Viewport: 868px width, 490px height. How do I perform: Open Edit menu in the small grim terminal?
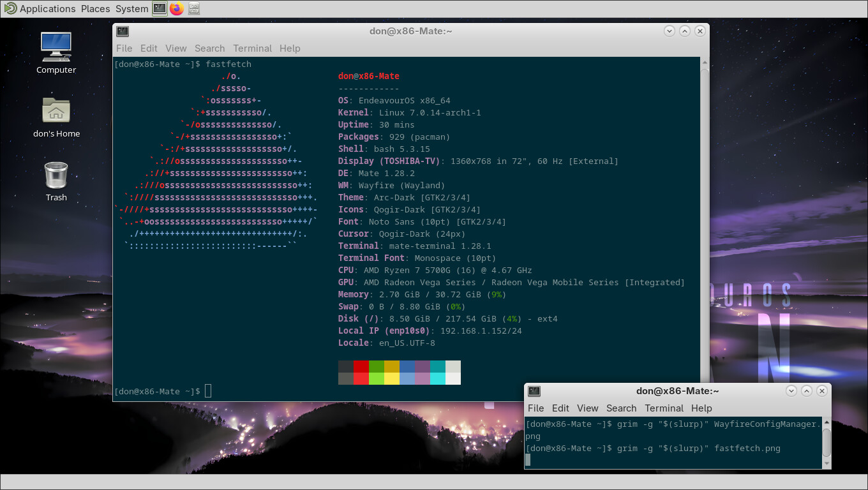pyautogui.click(x=560, y=408)
